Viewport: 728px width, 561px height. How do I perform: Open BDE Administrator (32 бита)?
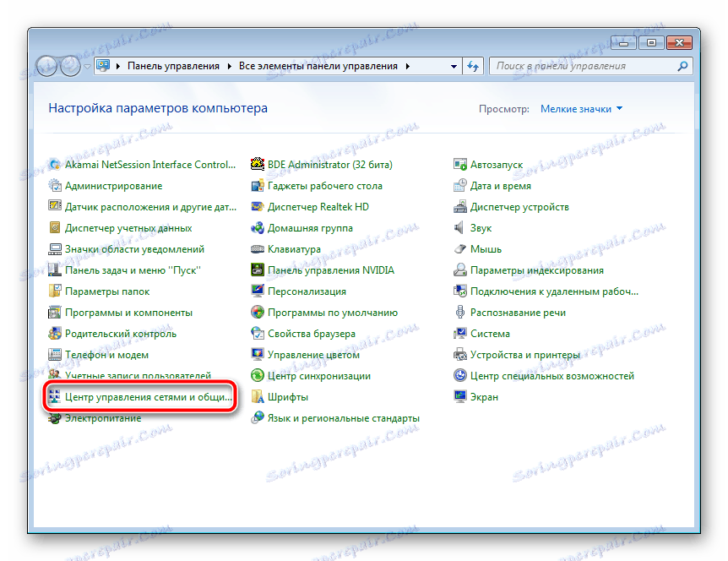click(x=324, y=164)
